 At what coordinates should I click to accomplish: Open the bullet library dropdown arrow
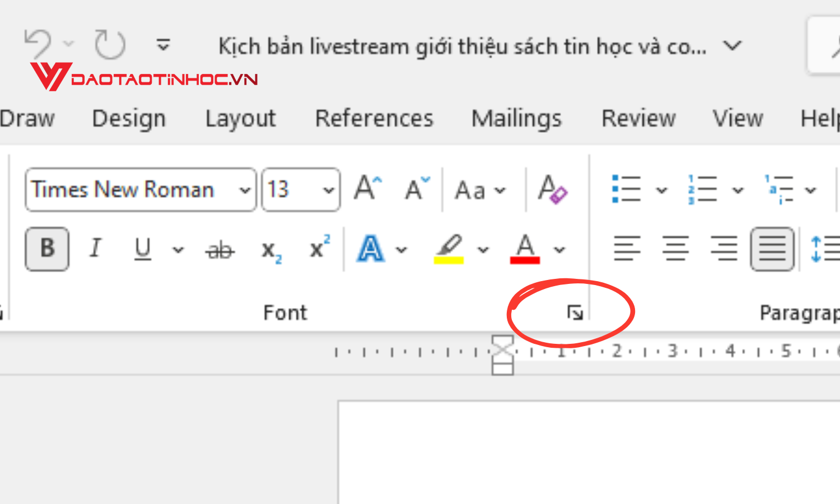[662, 190]
